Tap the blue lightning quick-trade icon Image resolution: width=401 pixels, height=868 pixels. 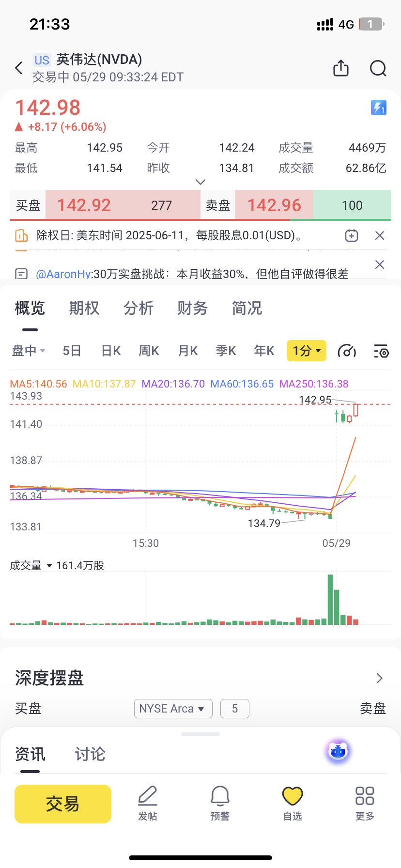[x=378, y=108]
